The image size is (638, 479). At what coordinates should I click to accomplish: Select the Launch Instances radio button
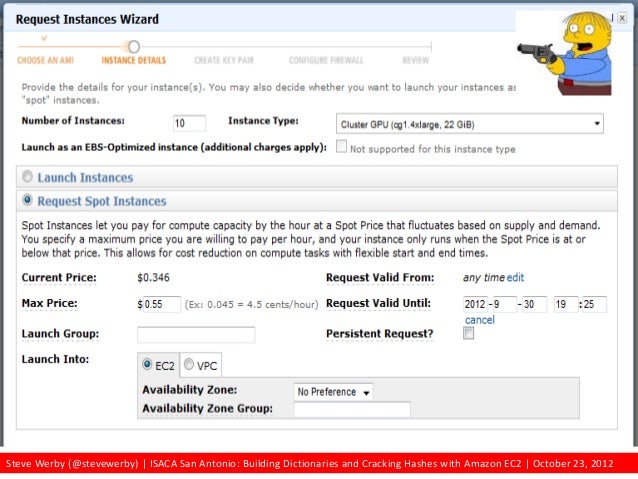pyautogui.click(x=27, y=176)
